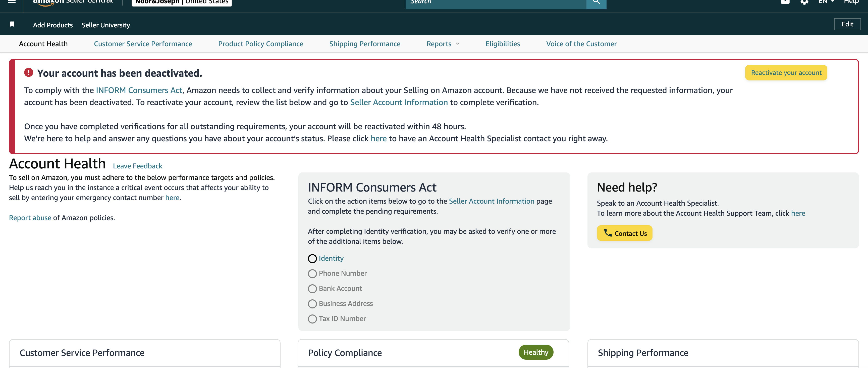Open Product Policy Compliance tab
Image resolution: width=868 pixels, height=368 pixels.
(x=260, y=44)
